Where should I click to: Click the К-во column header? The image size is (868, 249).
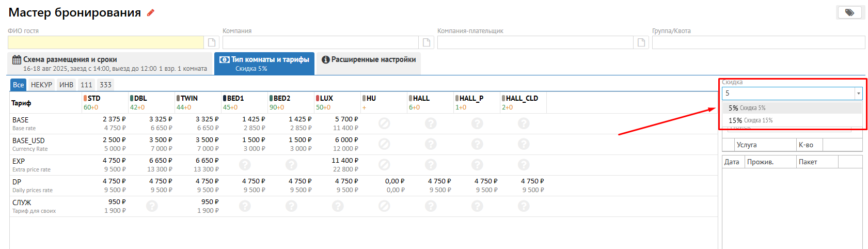pyautogui.click(x=809, y=145)
